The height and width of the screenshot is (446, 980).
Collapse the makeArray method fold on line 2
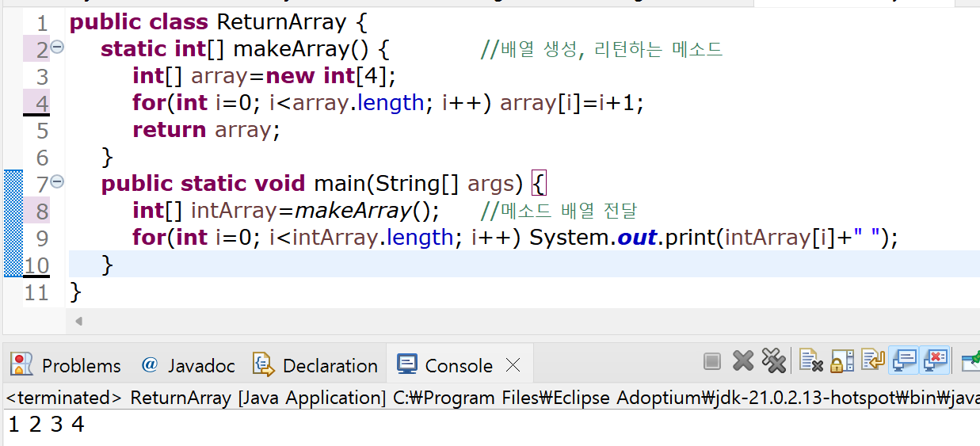tap(57, 48)
